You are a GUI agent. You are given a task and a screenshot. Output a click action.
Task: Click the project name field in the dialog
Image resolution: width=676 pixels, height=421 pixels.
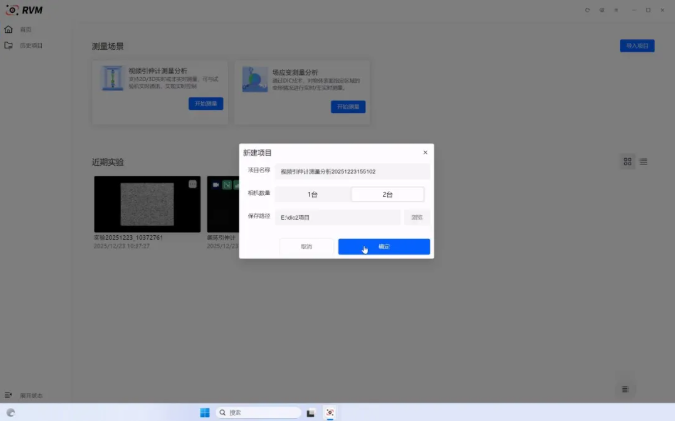pos(352,172)
